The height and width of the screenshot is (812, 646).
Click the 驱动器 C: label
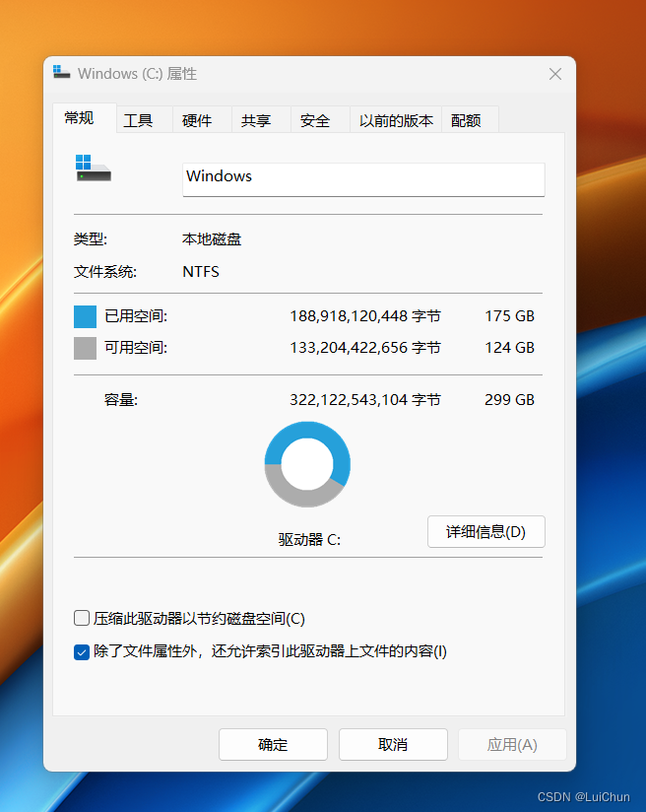coord(309,540)
